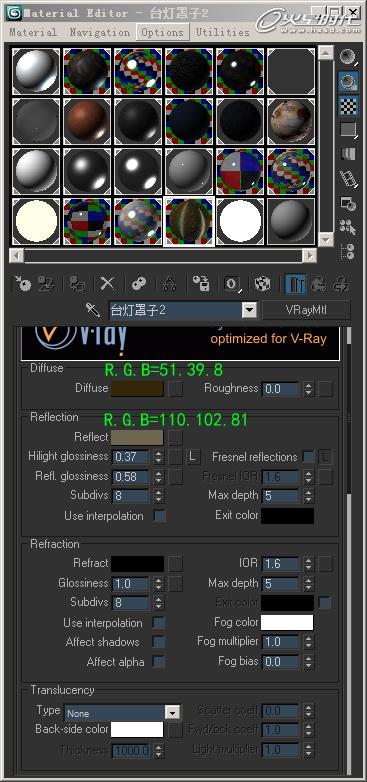
Task: Click the Sample Type sphere icon
Action: coord(348,56)
